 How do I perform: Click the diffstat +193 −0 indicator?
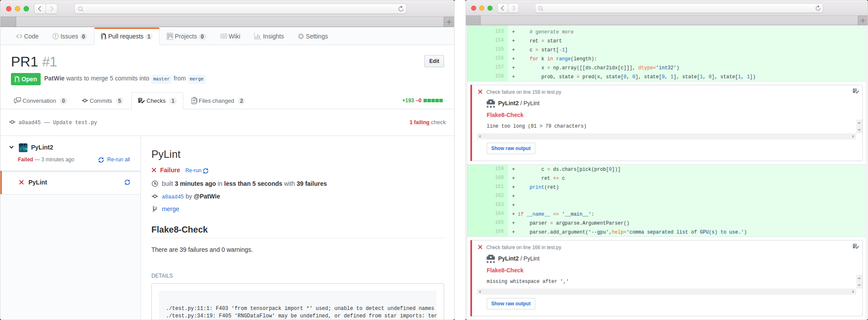coord(422,101)
